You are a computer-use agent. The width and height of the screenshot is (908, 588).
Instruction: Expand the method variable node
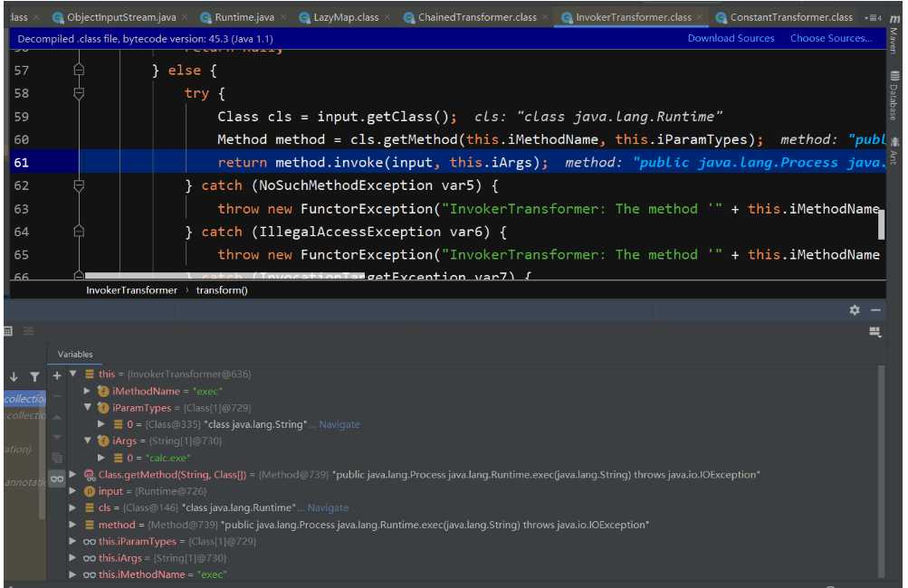click(x=73, y=525)
